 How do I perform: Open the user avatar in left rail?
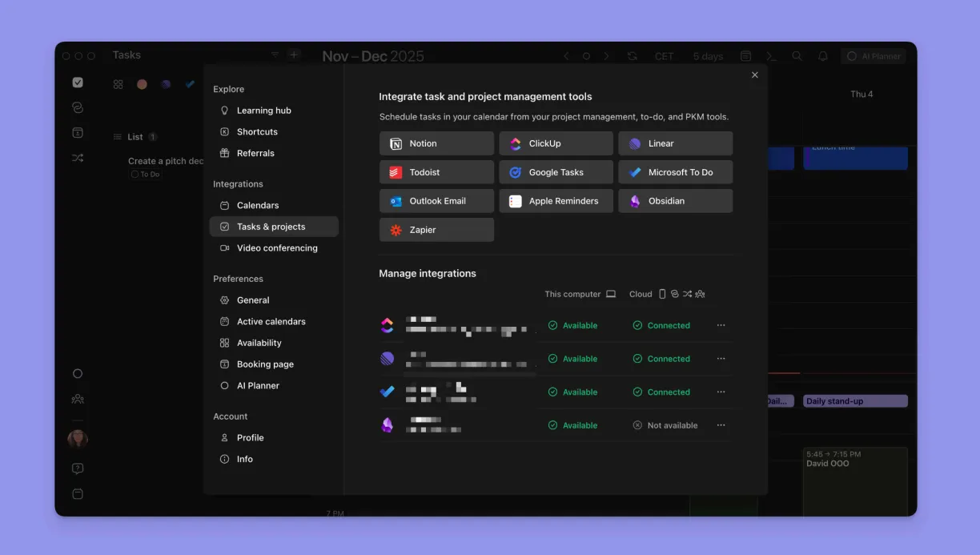pyautogui.click(x=78, y=439)
